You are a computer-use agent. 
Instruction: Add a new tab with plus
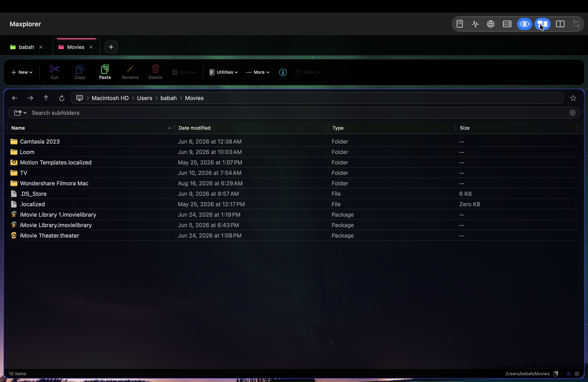(x=111, y=47)
